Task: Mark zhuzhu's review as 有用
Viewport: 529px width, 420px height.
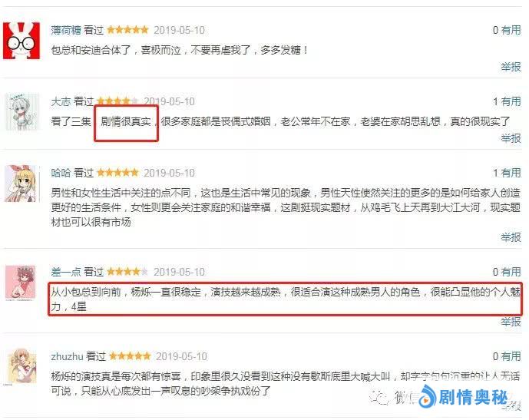Action: [511, 356]
